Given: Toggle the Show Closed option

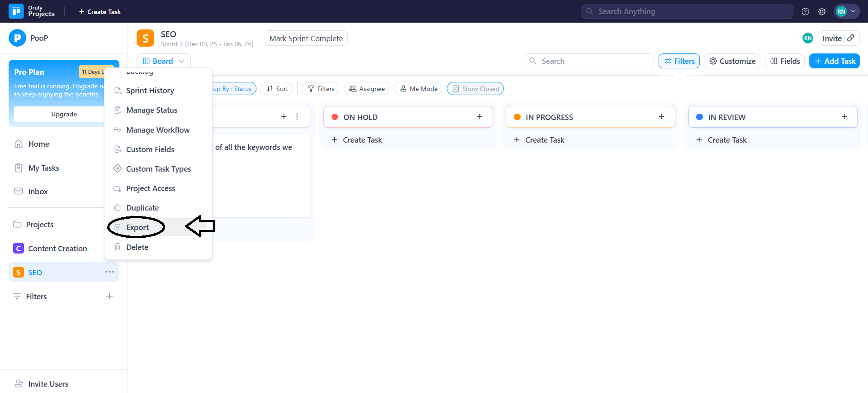Looking at the screenshot, I should [475, 89].
